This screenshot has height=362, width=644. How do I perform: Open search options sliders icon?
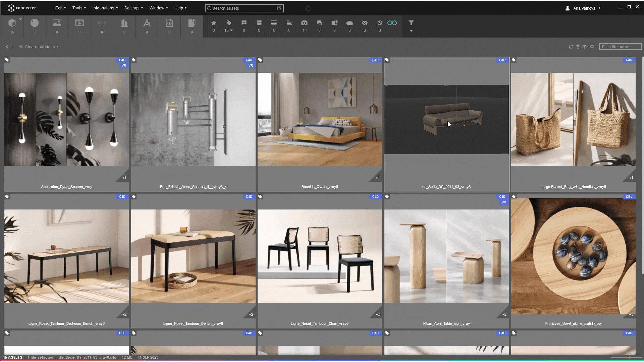tap(279, 8)
